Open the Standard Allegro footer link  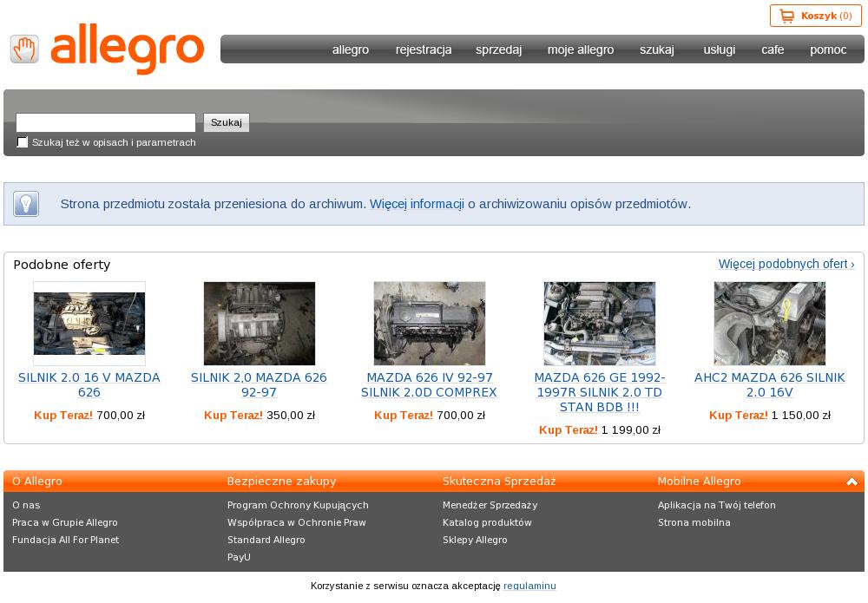point(266,540)
